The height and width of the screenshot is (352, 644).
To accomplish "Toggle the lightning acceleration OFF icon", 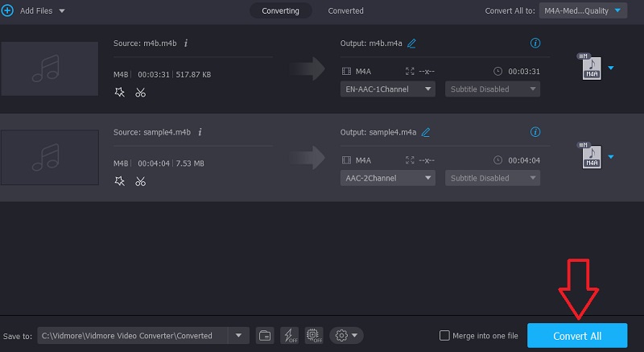I will click(x=288, y=335).
